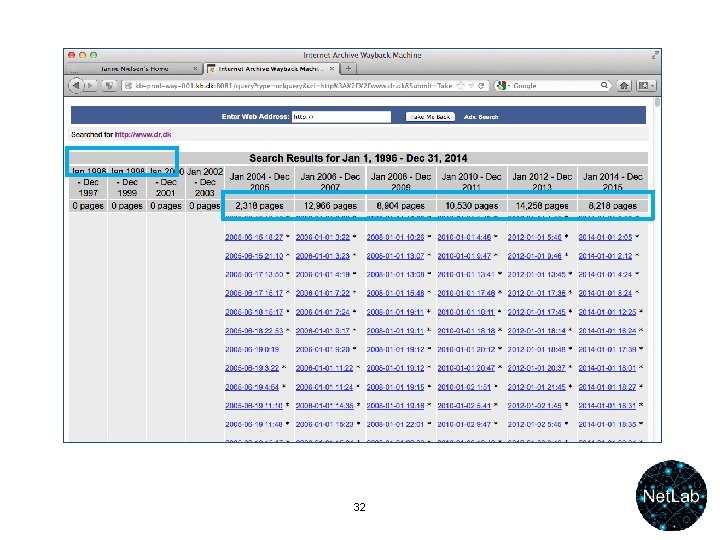Click the Enter Web Address input box

pos(341,117)
